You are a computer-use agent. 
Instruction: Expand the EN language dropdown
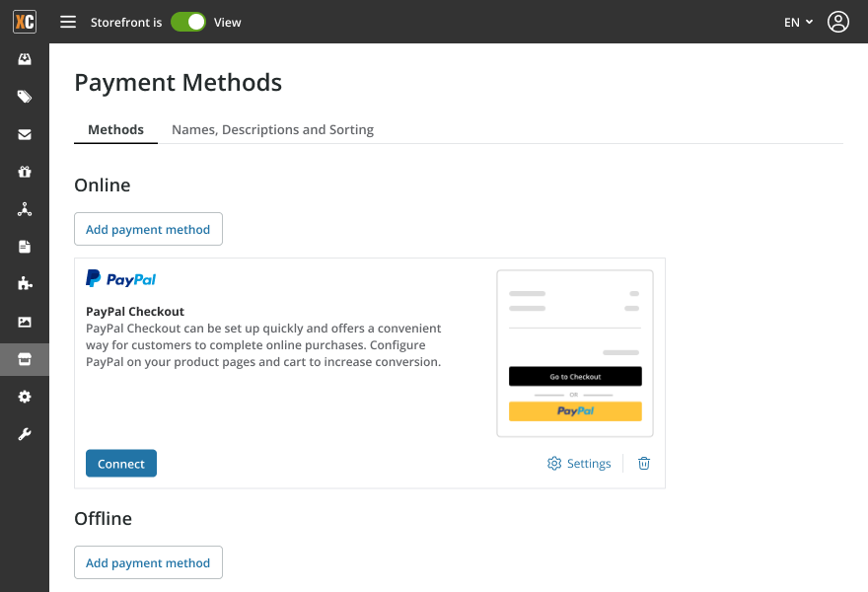coord(798,22)
